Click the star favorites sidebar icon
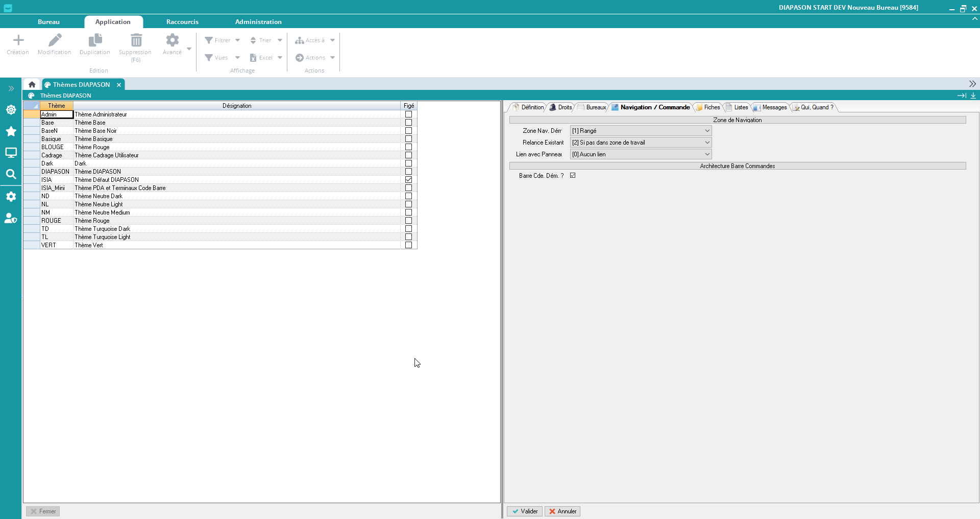 point(11,131)
